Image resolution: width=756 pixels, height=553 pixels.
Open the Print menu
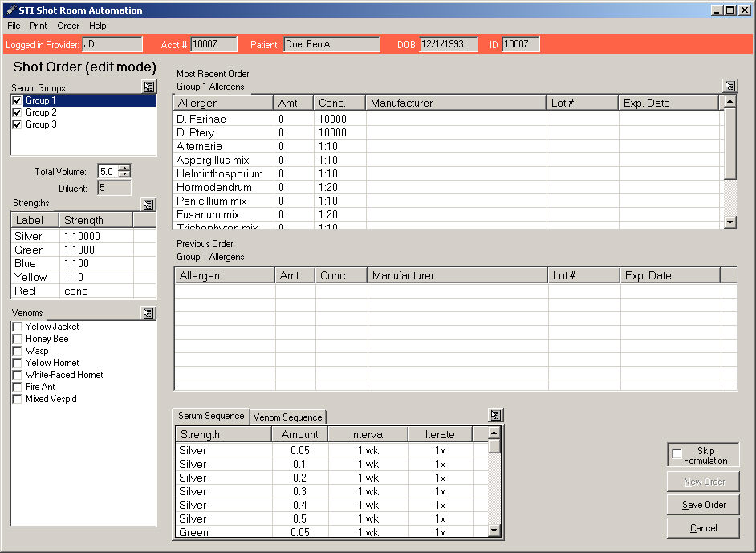(39, 26)
